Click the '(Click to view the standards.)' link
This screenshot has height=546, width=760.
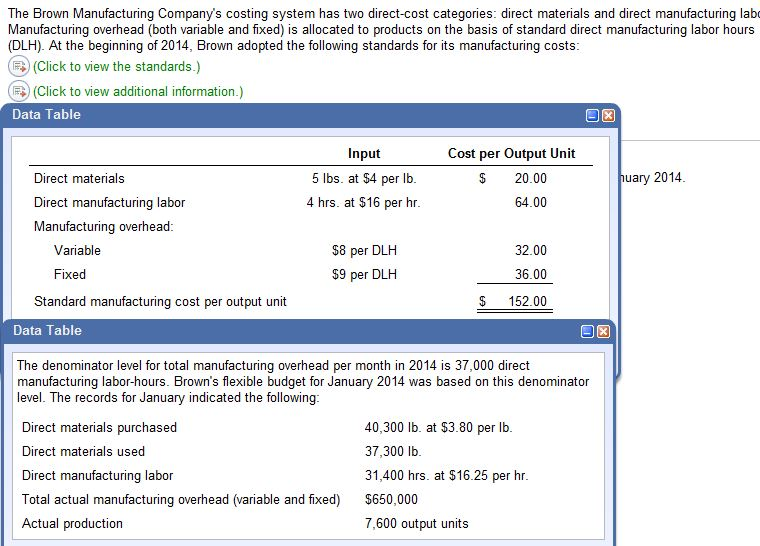116,66
